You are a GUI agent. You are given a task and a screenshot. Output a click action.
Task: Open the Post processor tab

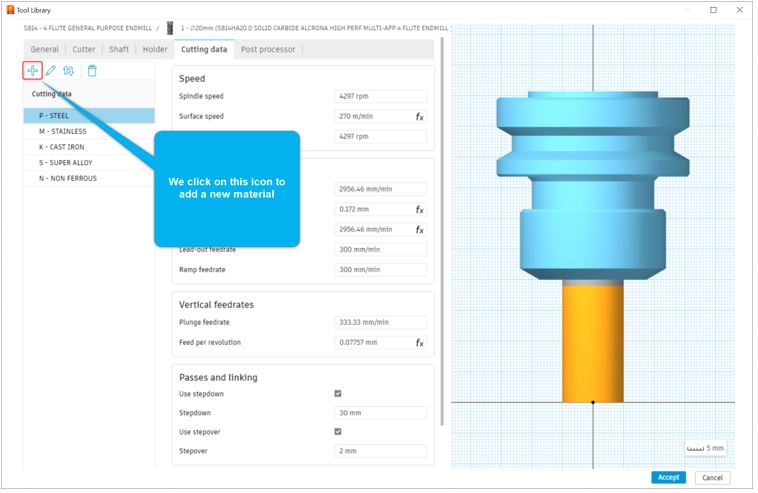click(268, 49)
